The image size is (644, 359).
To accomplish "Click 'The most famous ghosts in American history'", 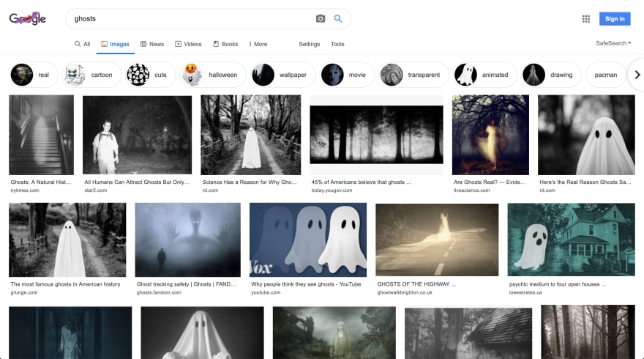I will coord(65,284).
